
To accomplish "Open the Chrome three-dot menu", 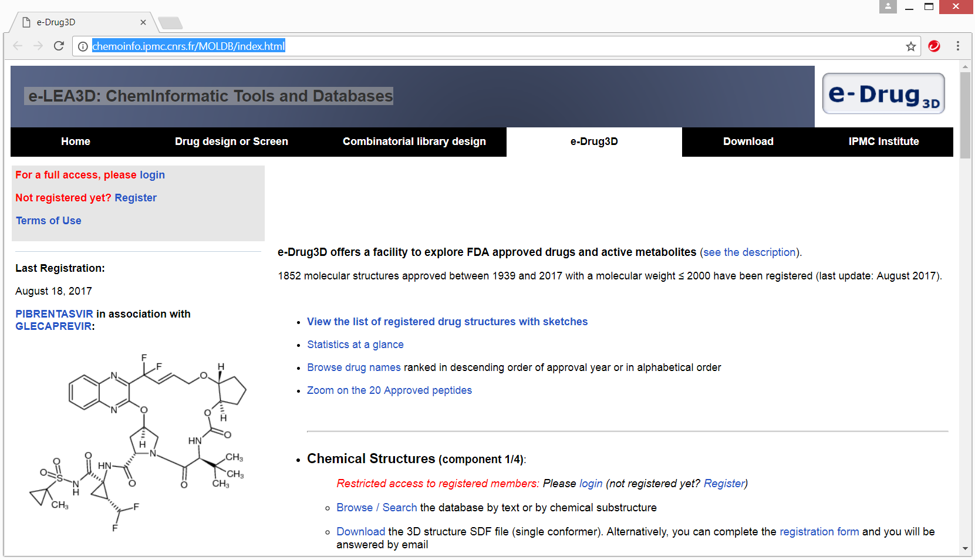I will click(958, 46).
